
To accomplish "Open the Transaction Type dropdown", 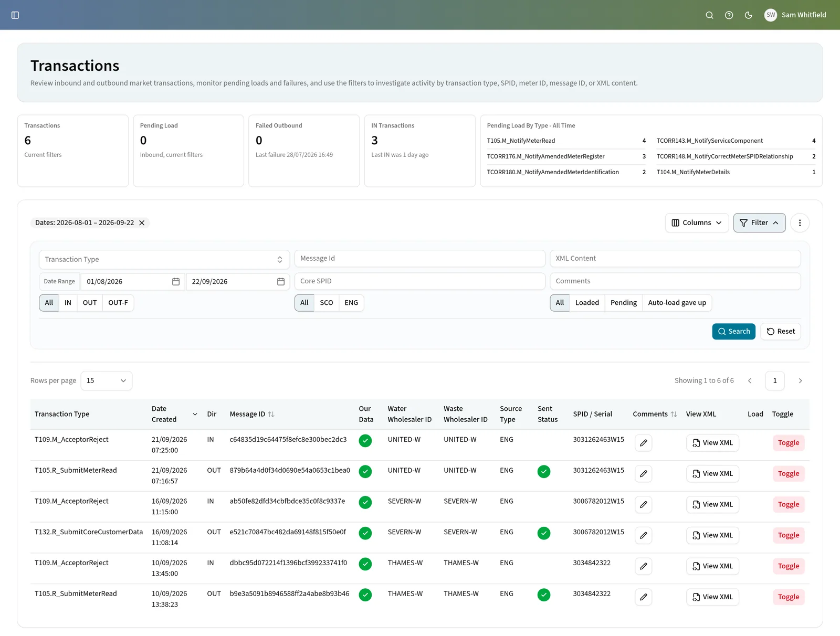I will 164,260.
